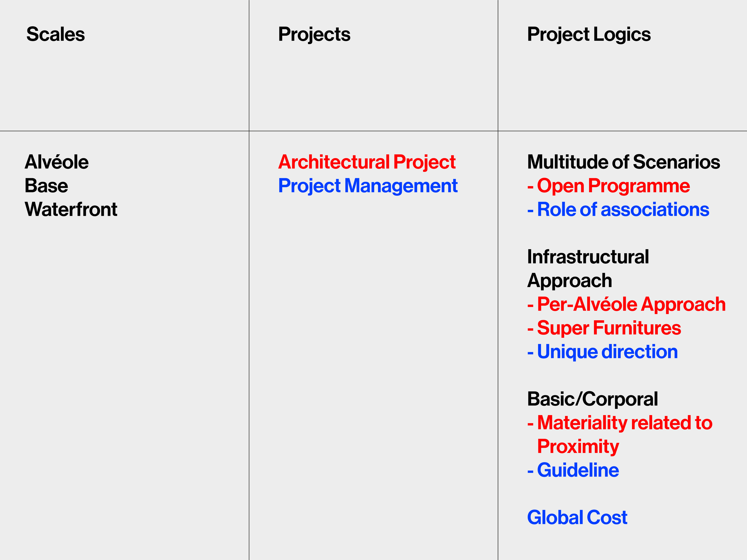Select the Infrastructural Approach heading
Screen dimensions: 747x560
coord(588,269)
